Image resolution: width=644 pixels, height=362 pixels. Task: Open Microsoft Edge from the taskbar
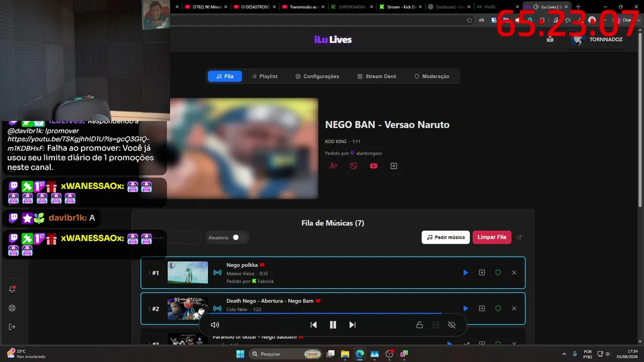coord(359,354)
